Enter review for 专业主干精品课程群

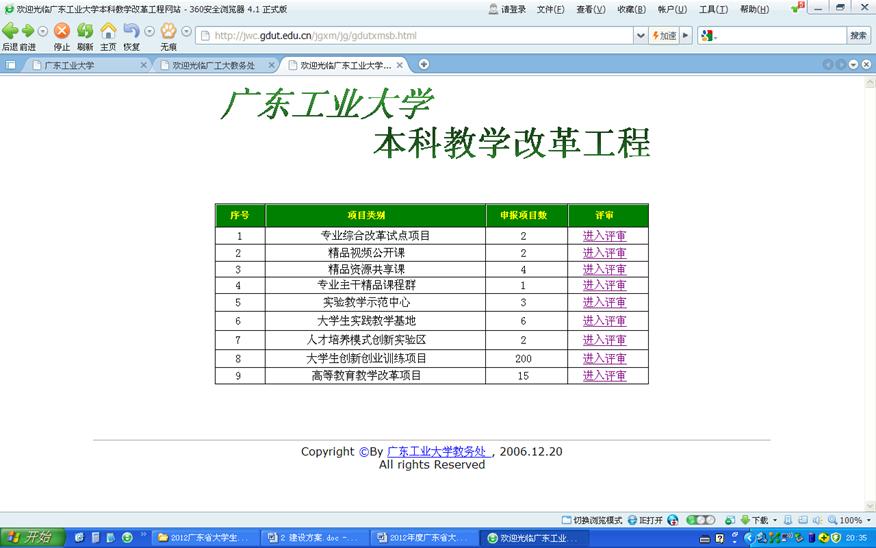tap(604, 285)
